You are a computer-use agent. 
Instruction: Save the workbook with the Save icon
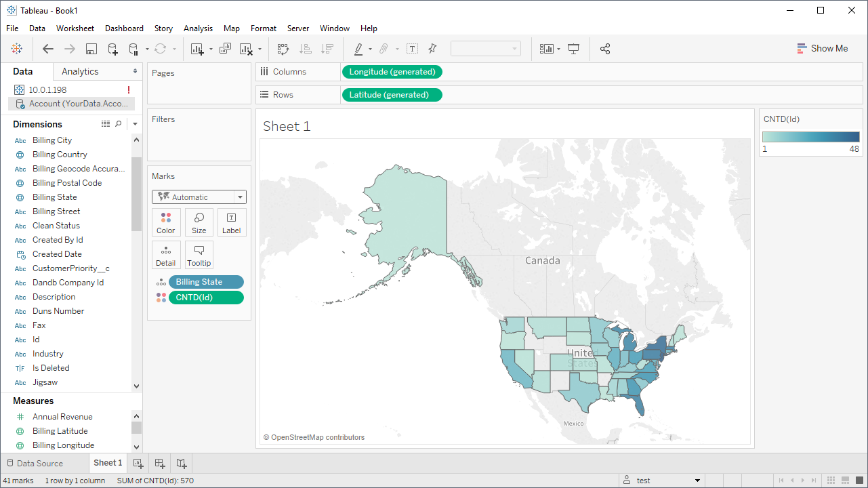(91, 49)
